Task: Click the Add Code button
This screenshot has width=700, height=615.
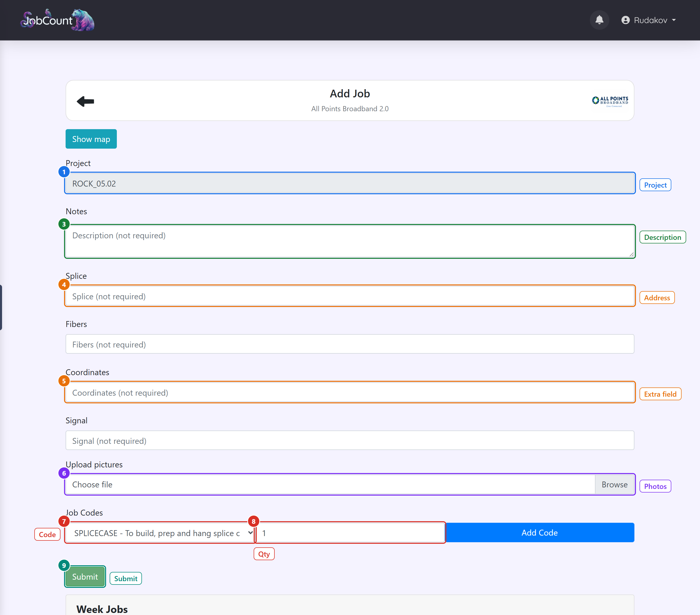Action: point(540,533)
